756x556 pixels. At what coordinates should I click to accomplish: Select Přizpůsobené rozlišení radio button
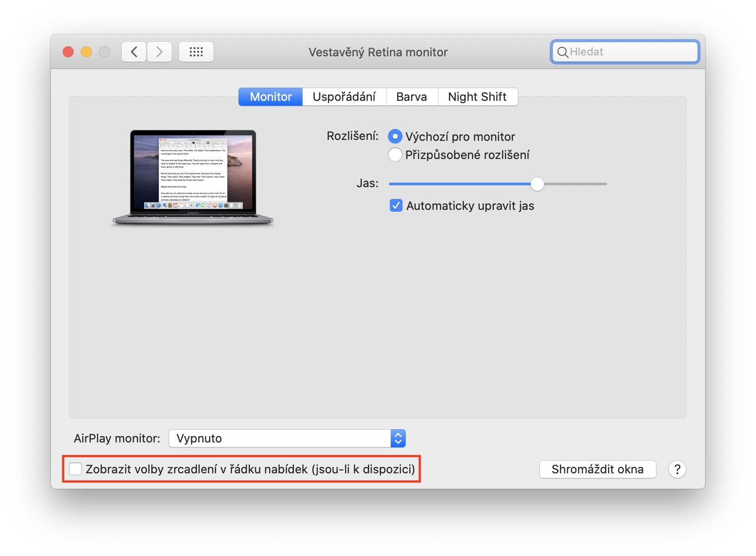pos(395,154)
